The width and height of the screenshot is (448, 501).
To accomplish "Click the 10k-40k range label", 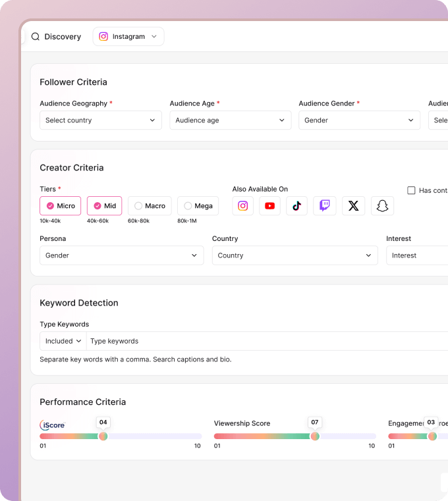I will [50, 221].
